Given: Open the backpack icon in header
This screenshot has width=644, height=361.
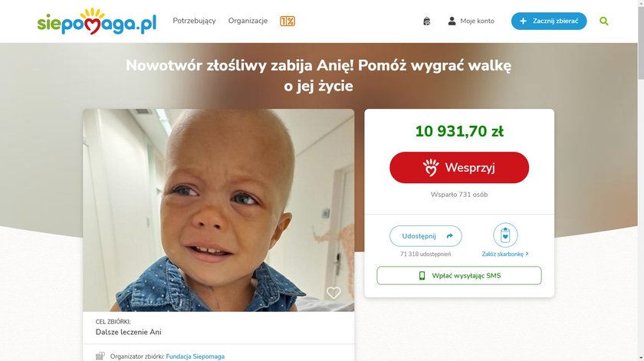Looking at the screenshot, I should [427, 21].
